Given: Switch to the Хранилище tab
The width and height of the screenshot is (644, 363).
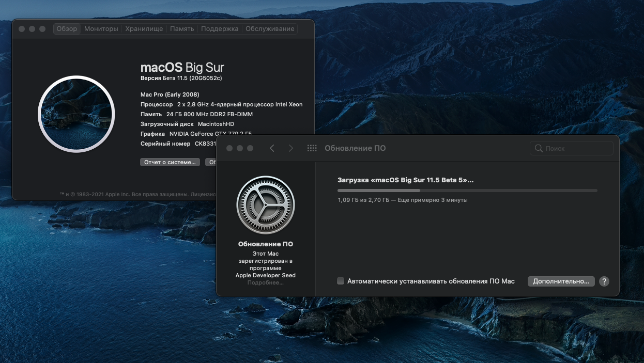Looking at the screenshot, I should tap(144, 29).
